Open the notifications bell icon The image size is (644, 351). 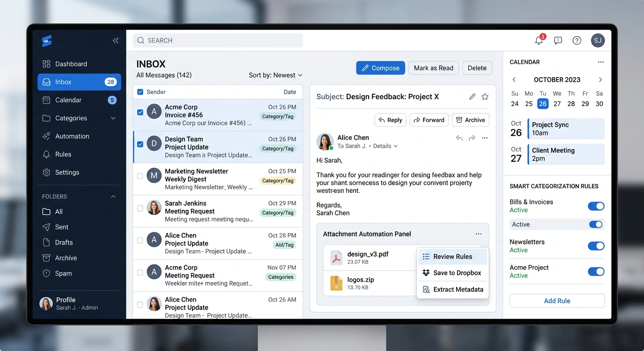[538, 40]
